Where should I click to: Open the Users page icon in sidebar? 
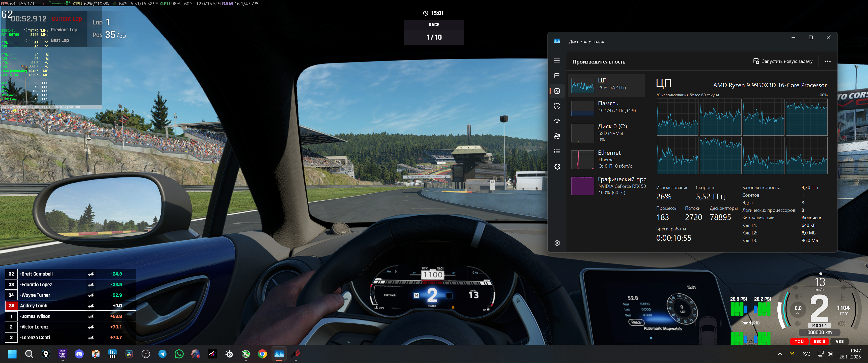(557, 136)
